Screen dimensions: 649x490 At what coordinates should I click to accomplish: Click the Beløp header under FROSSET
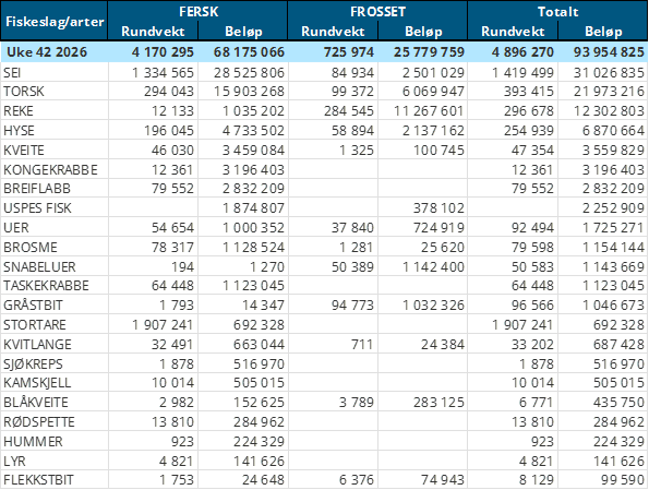pyautogui.click(x=423, y=31)
